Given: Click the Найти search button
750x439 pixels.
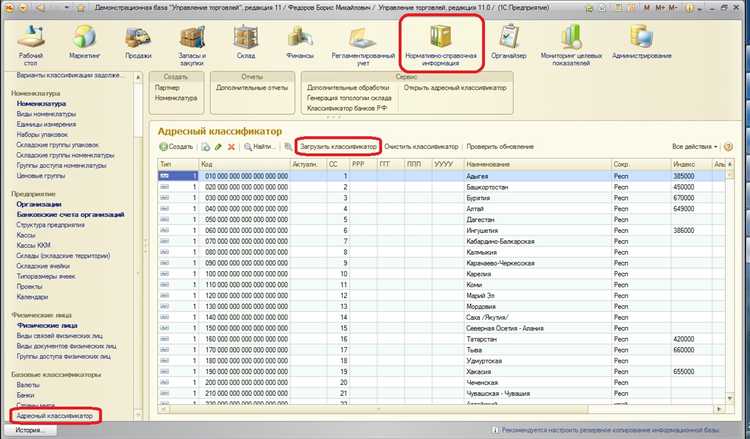Looking at the screenshot, I should click(x=259, y=147).
